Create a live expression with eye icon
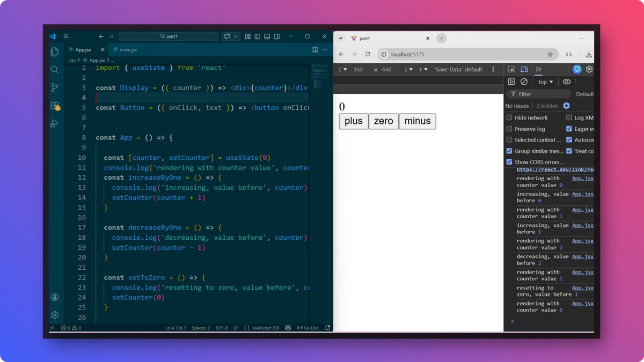This screenshot has width=644, height=362. click(567, 82)
